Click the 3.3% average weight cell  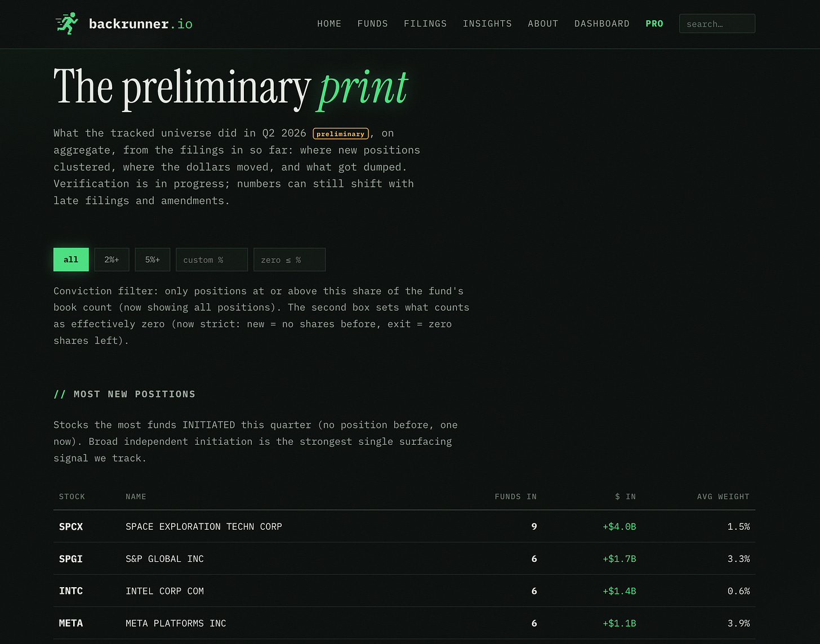(x=738, y=558)
